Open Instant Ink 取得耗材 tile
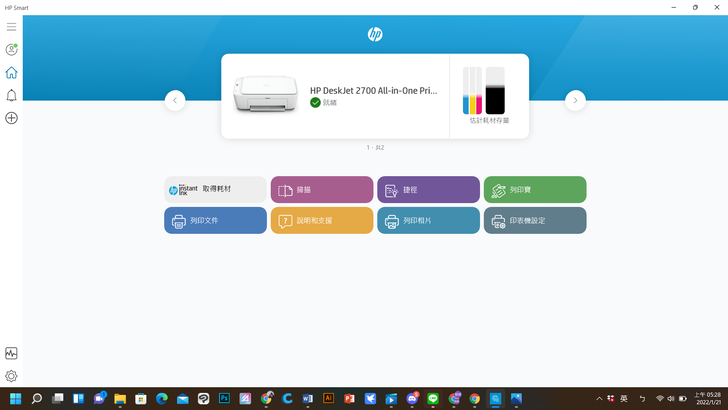 coord(215,189)
